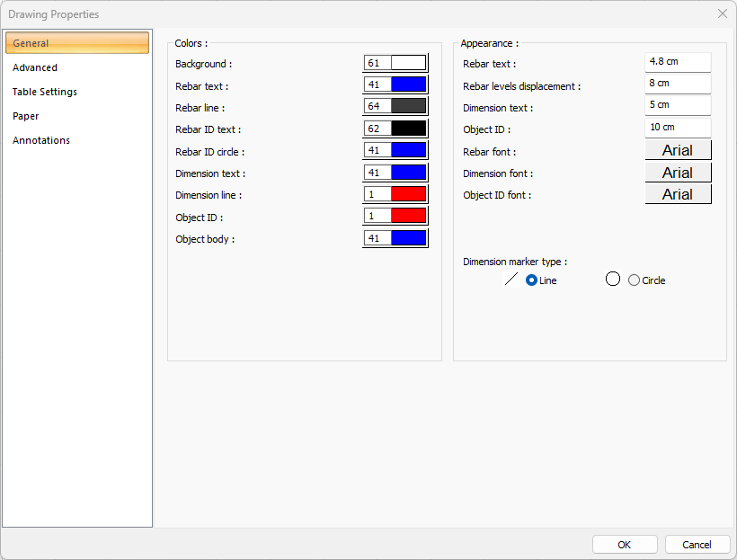The height and width of the screenshot is (560, 737).
Task: Open the Annotations section
Action: click(x=41, y=140)
